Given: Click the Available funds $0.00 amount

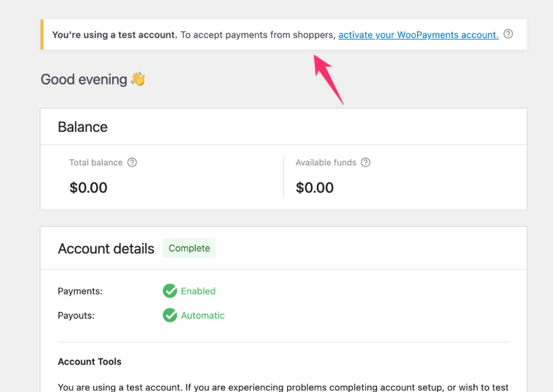Looking at the screenshot, I should click(315, 187).
